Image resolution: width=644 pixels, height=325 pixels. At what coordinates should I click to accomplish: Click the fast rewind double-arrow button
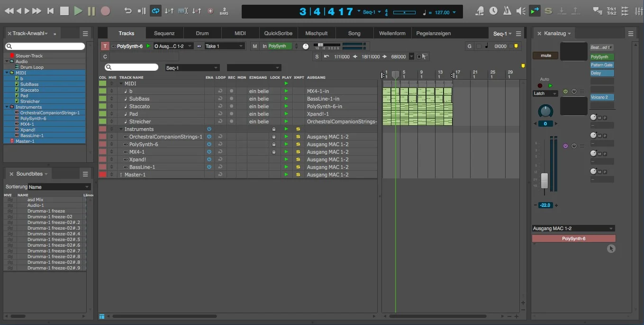pyautogui.click(x=9, y=10)
